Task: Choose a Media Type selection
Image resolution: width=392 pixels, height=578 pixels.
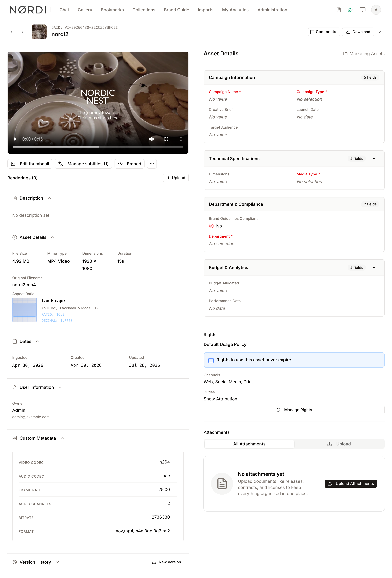Action: [x=309, y=182]
